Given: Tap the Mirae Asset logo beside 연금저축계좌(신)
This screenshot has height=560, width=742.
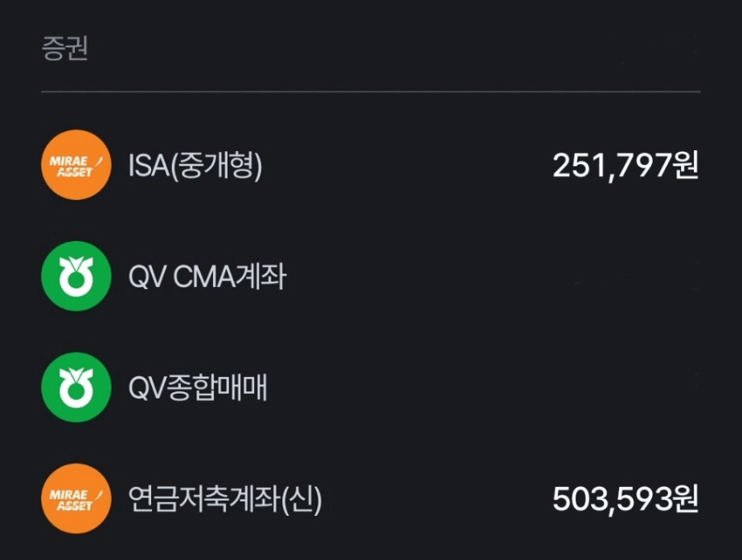Looking at the screenshot, I should (x=76, y=498).
